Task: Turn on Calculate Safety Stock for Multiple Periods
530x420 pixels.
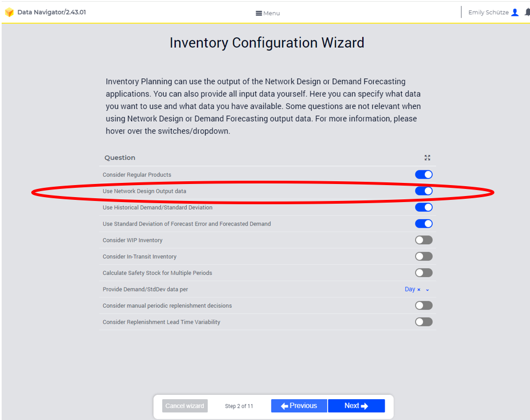Action: click(x=424, y=273)
